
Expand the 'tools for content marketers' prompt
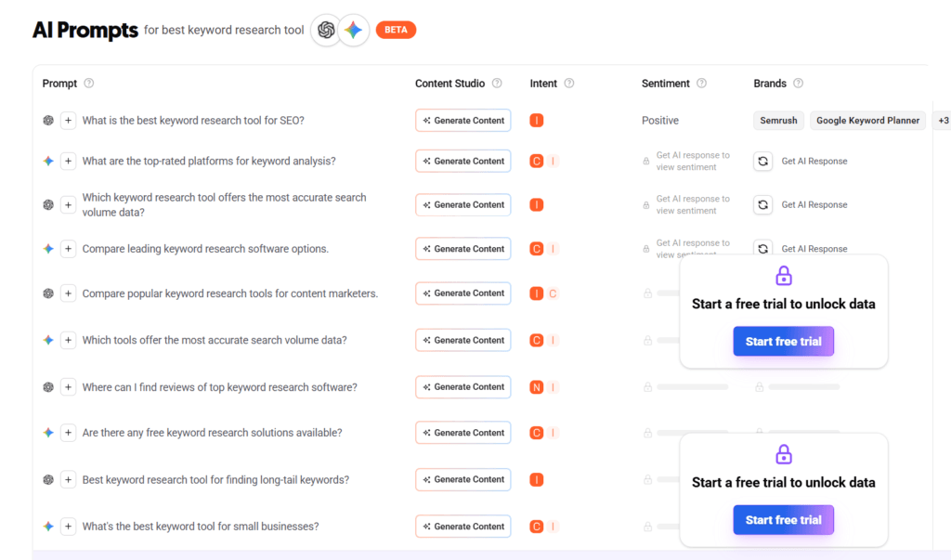[x=68, y=293]
